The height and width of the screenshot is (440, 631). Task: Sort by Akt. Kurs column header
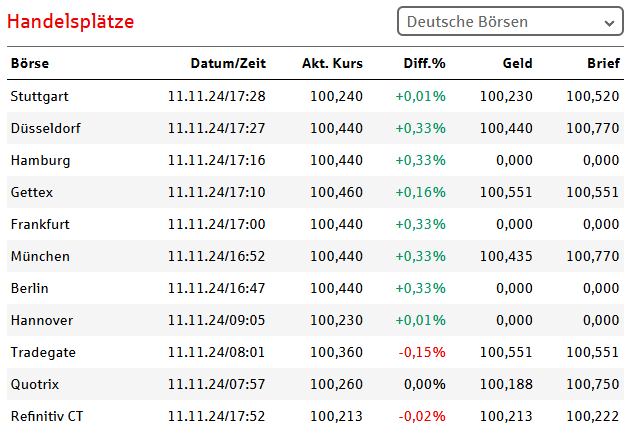(x=332, y=64)
